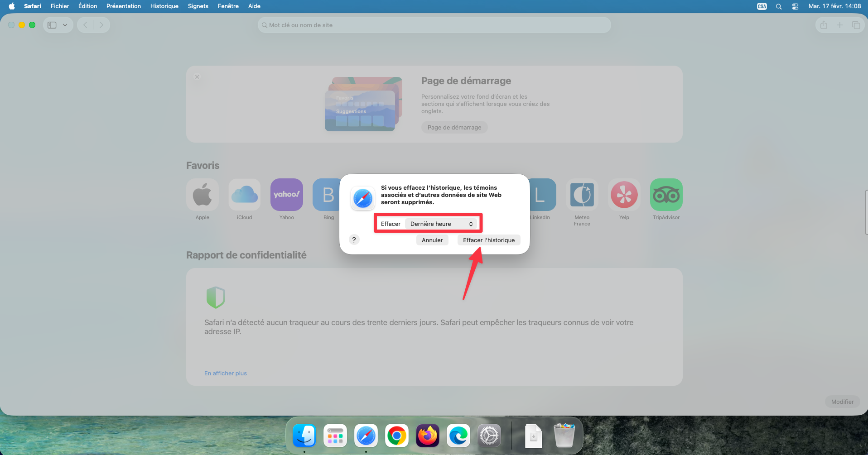The height and width of the screenshot is (455, 868).
Task: Click the Modifier button
Action: coord(842,402)
